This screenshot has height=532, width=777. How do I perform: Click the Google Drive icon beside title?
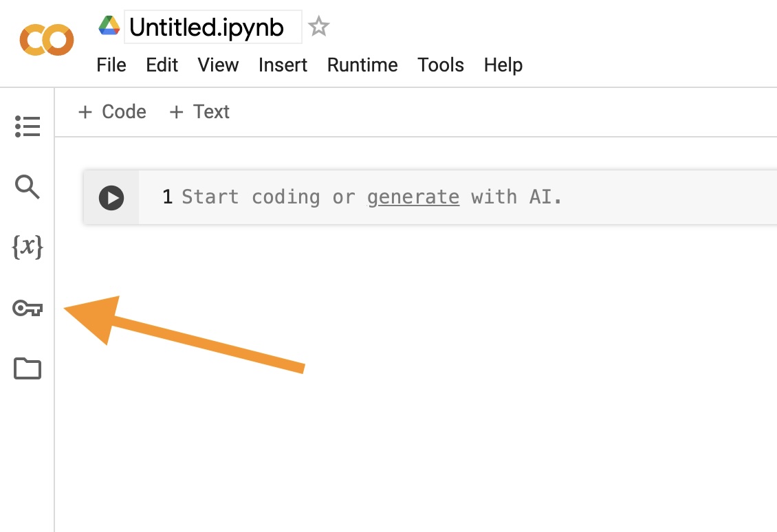click(x=109, y=25)
